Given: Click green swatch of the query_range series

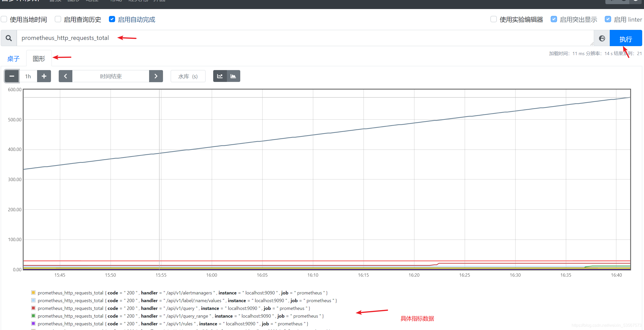Looking at the screenshot, I should coord(33,316).
